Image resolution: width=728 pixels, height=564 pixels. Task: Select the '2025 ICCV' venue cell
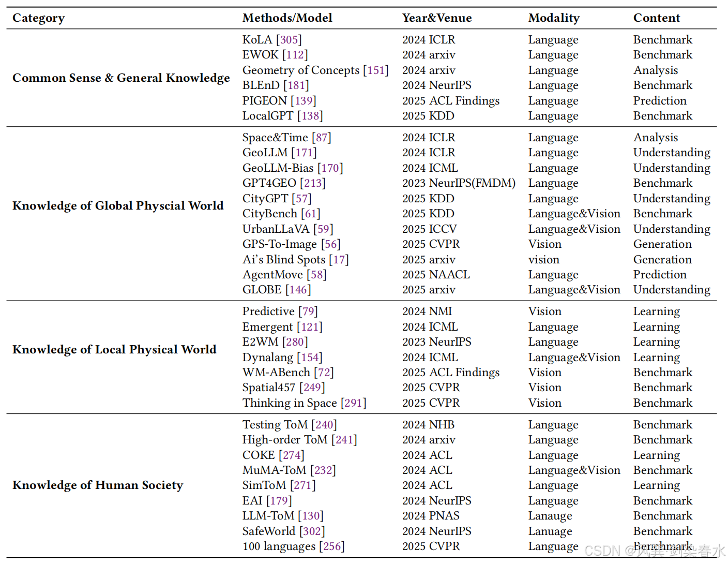pos(430,229)
